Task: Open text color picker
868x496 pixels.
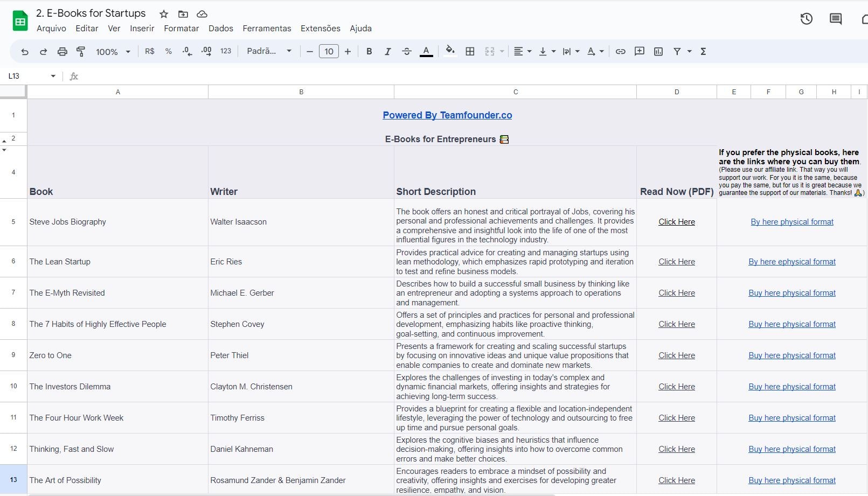Action: pyautogui.click(x=426, y=52)
